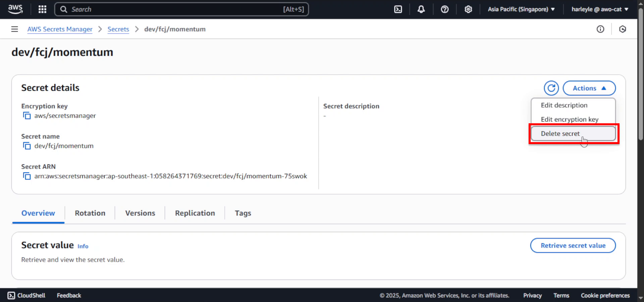
Task: Choose Delete secret from Actions menu
Action: coord(573,133)
